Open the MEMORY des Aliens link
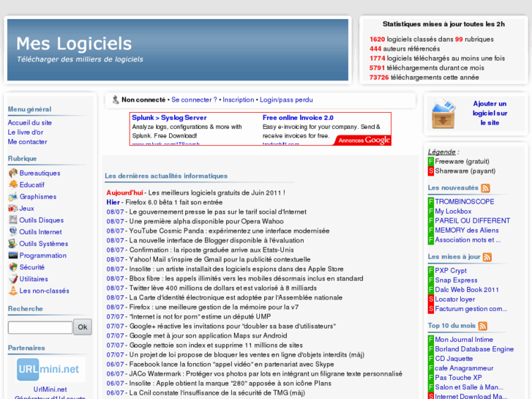Viewport: 532px width, 399px height. pyautogui.click(x=467, y=230)
